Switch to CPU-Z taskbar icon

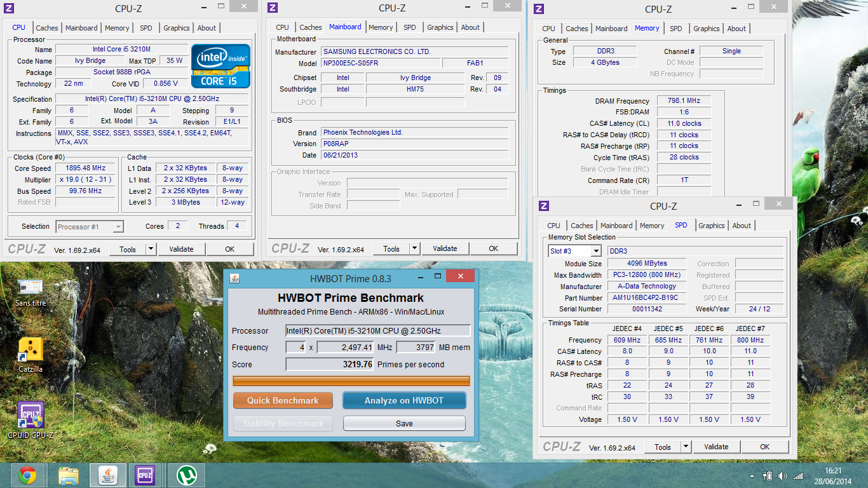146,475
